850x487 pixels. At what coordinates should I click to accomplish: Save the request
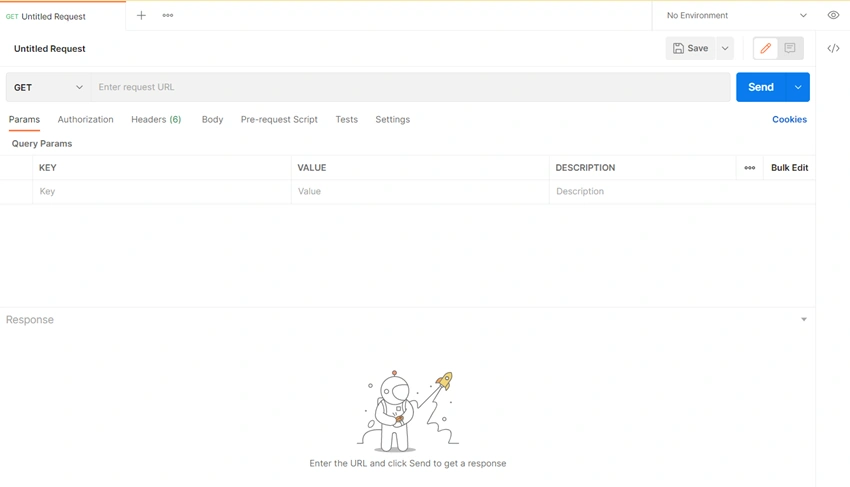pyautogui.click(x=690, y=48)
